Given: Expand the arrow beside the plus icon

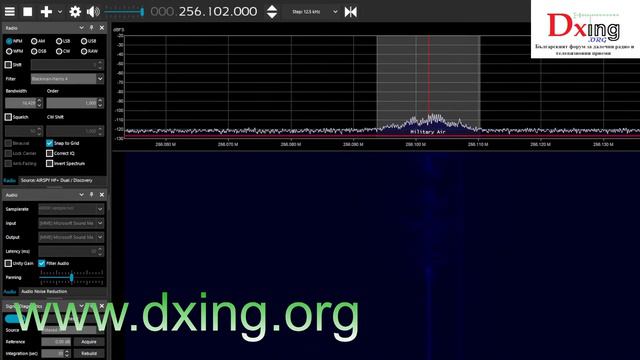Looking at the screenshot, I should [x=60, y=12].
